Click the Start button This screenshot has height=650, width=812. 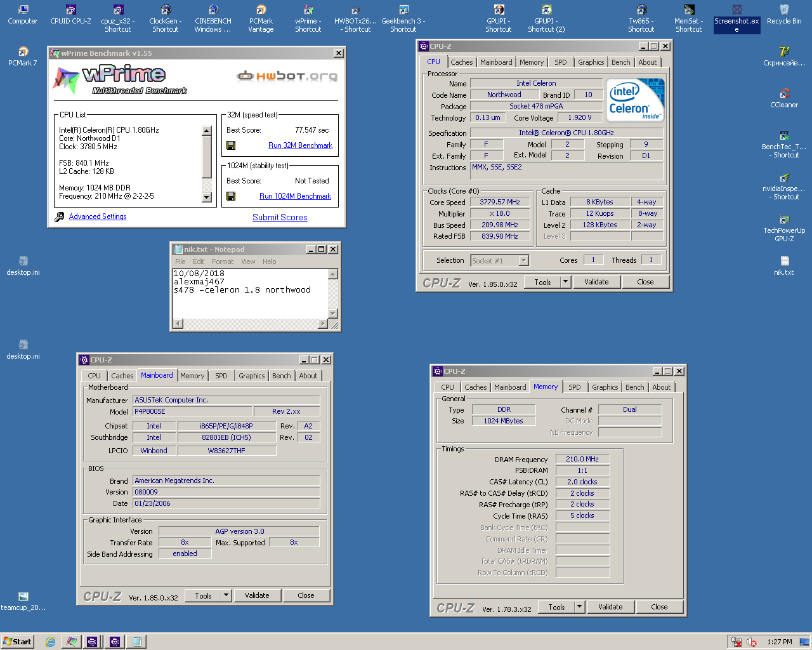[17, 642]
